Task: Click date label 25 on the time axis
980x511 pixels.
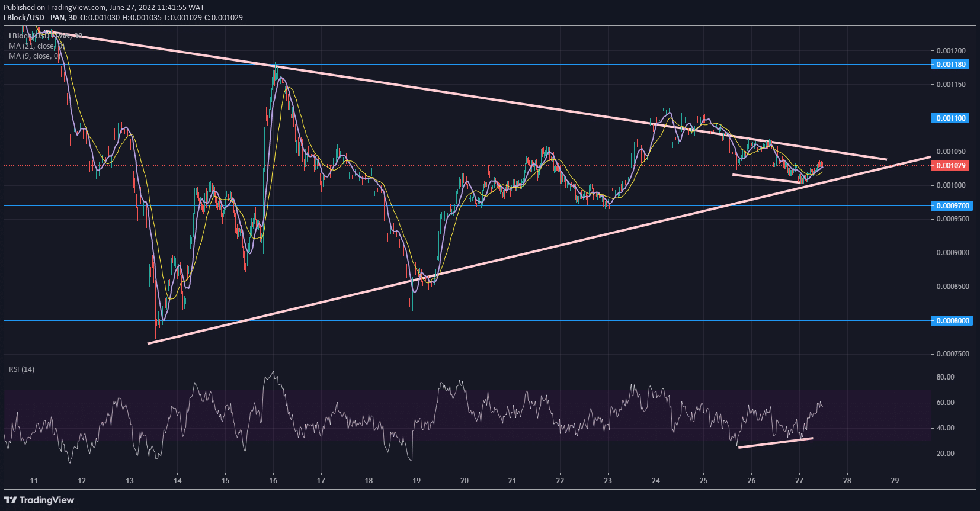Action: click(703, 481)
